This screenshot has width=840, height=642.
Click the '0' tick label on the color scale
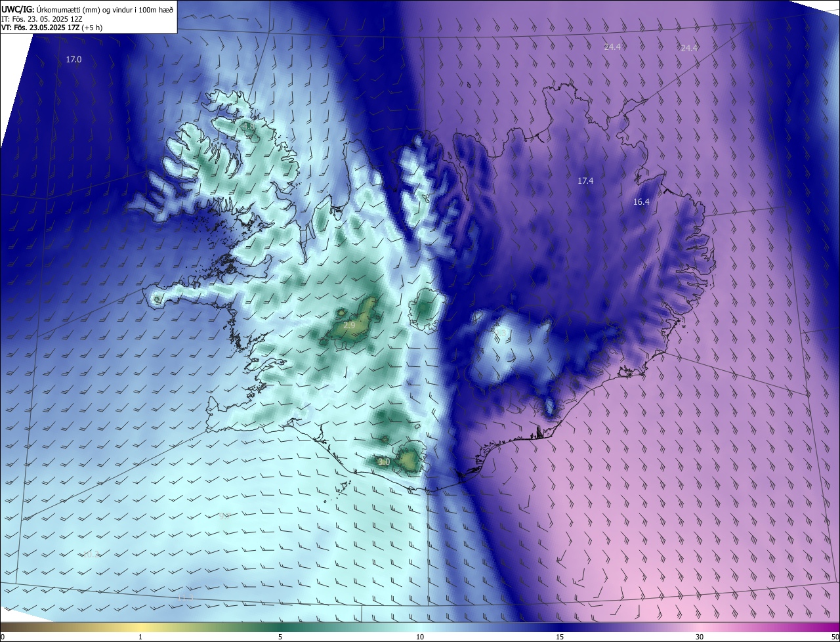(3, 637)
